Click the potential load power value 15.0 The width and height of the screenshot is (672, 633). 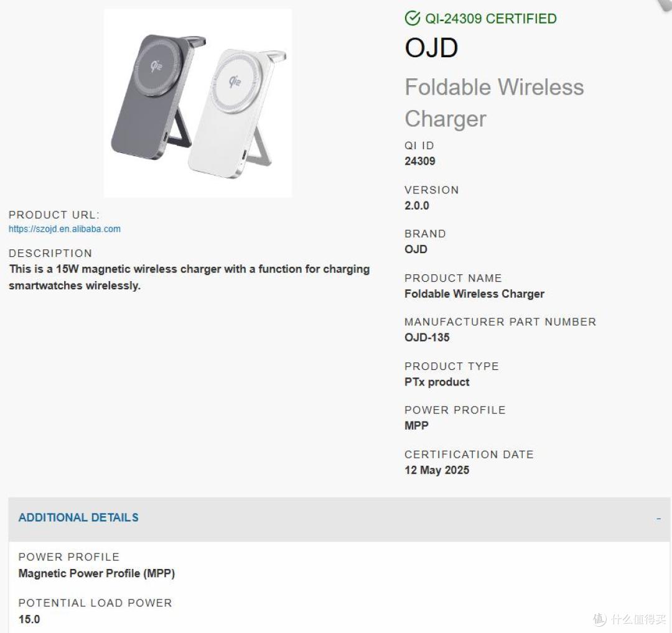29,619
